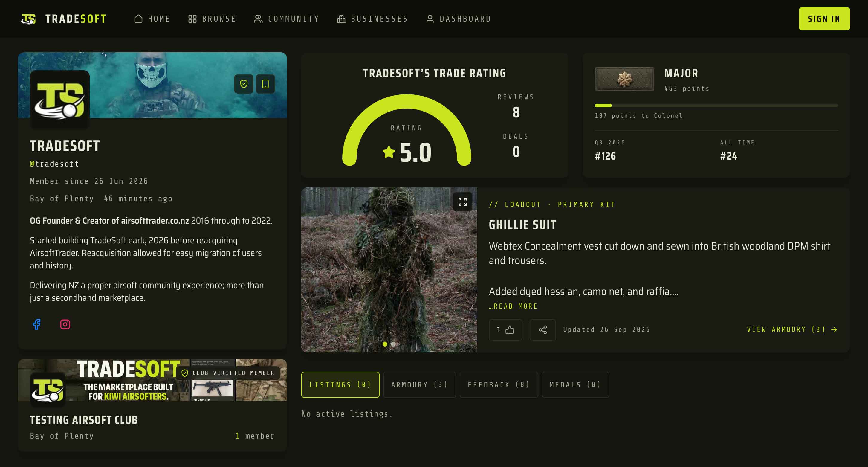The width and height of the screenshot is (868, 467).
Task: Click the arrow next to View Armoury
Action: pos(834,329)
